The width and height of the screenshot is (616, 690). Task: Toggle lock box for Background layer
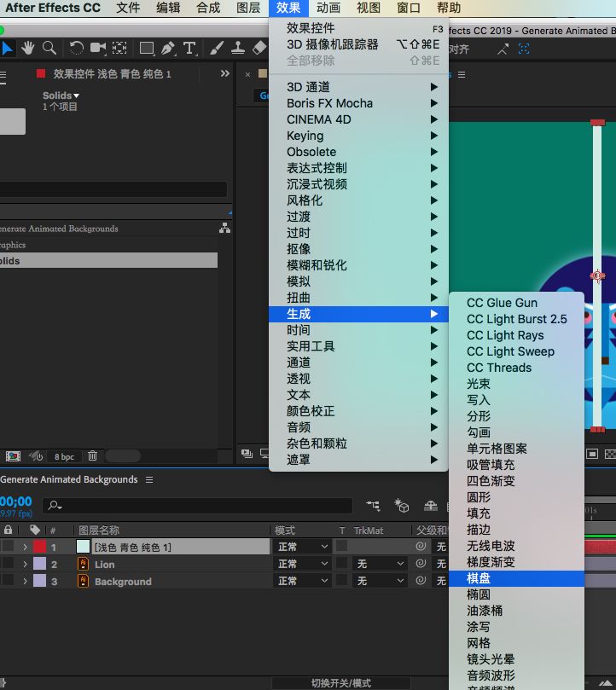(9, 581)
